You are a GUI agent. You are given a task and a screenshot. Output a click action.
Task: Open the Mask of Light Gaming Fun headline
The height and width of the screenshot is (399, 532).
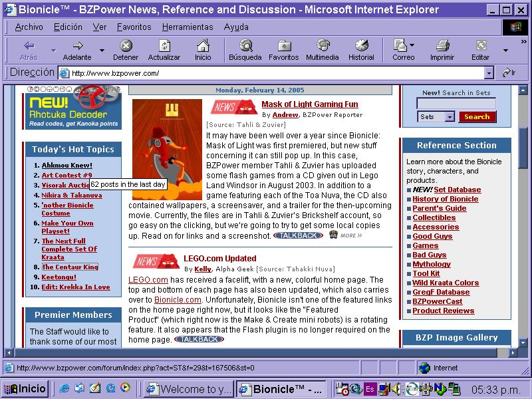310,104
